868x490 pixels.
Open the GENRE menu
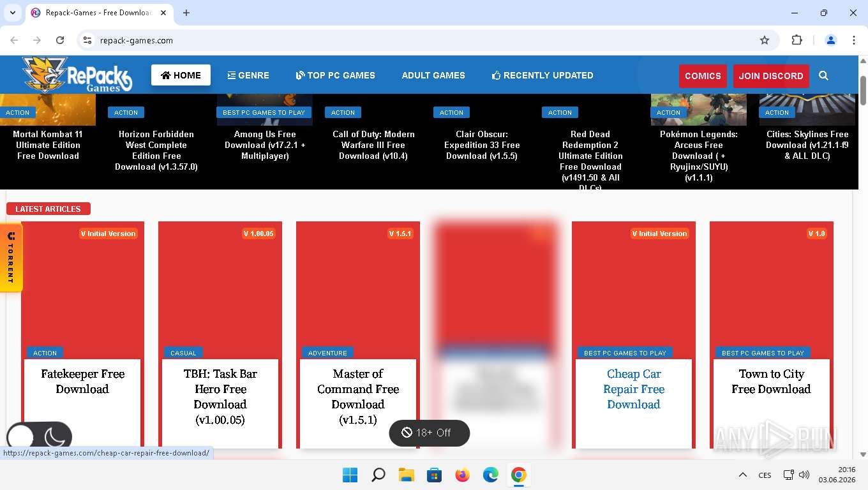[x=248, y=75]
